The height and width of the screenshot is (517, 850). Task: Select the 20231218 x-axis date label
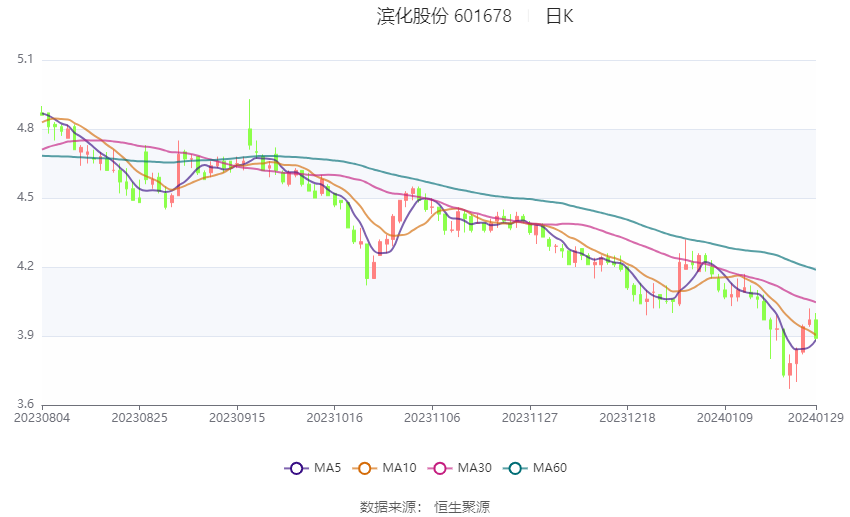(627, 418)
